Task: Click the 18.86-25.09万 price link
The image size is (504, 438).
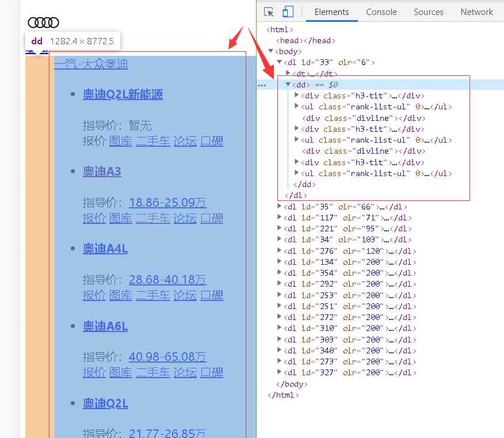Action: [x=167, y=202]
